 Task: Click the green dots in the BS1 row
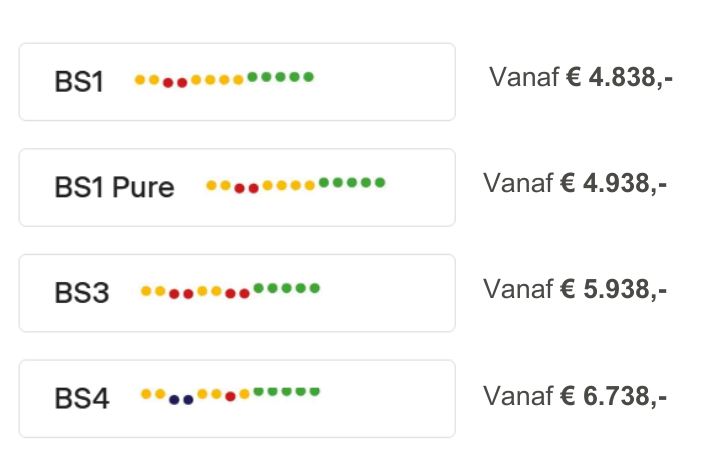[x=280, y=76]
